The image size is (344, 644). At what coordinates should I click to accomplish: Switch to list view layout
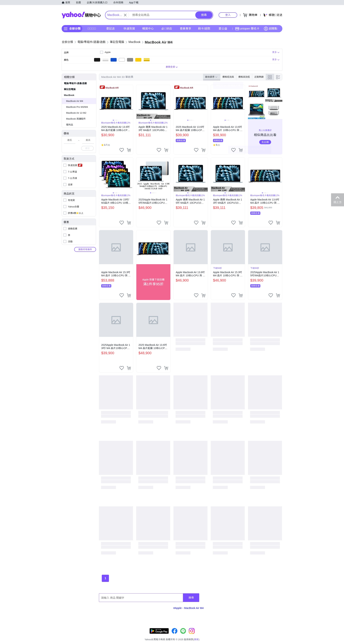click(x=278, y=77)
